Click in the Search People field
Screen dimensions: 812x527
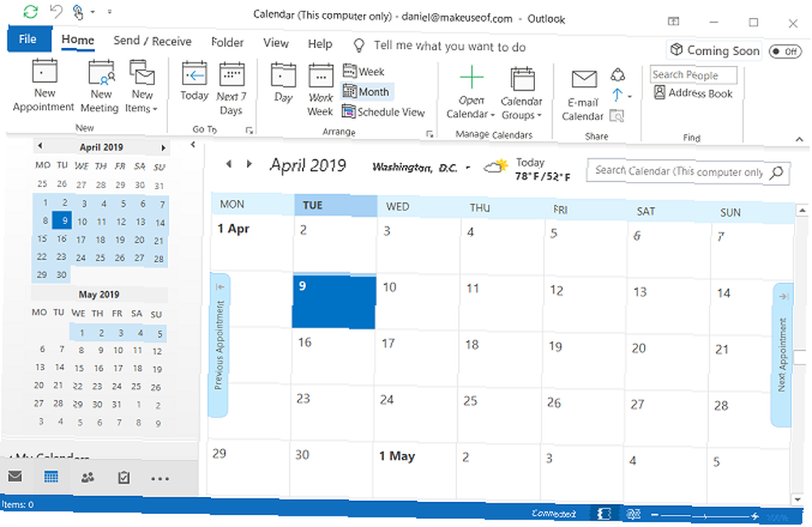point(693,75)
